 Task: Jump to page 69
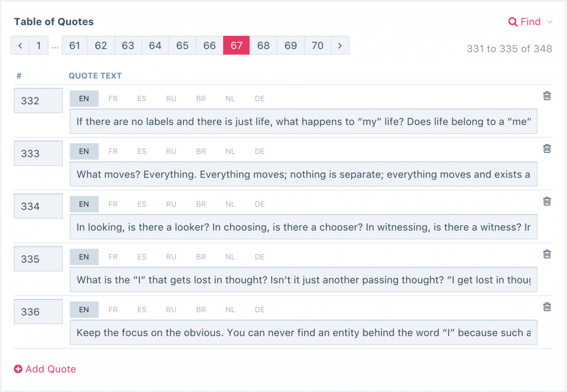pos(291,46)
